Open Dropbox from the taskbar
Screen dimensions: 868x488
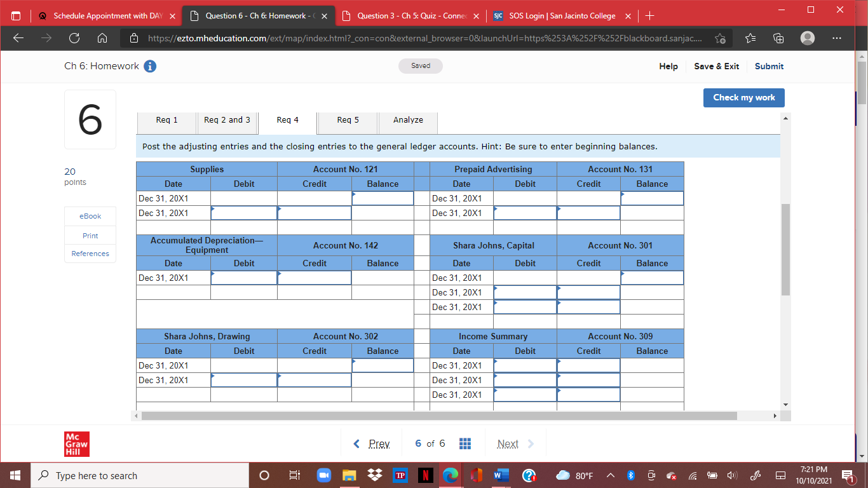[x=376, y=475]
